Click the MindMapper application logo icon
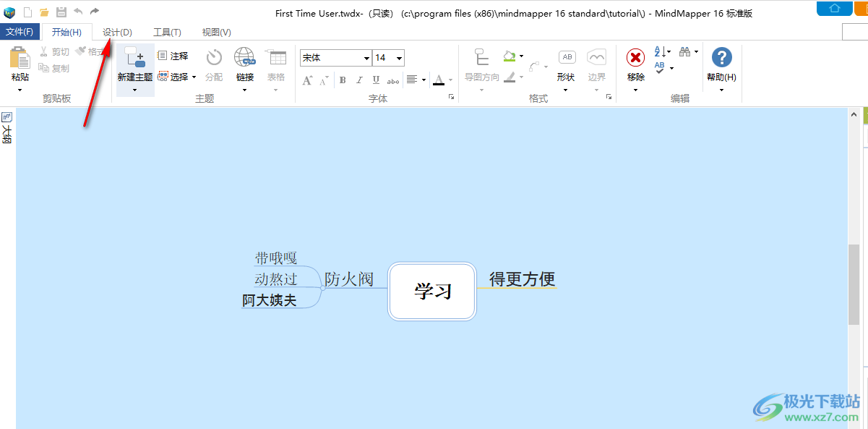This screenshot has width=868, height=429. [x=9, y=12]
